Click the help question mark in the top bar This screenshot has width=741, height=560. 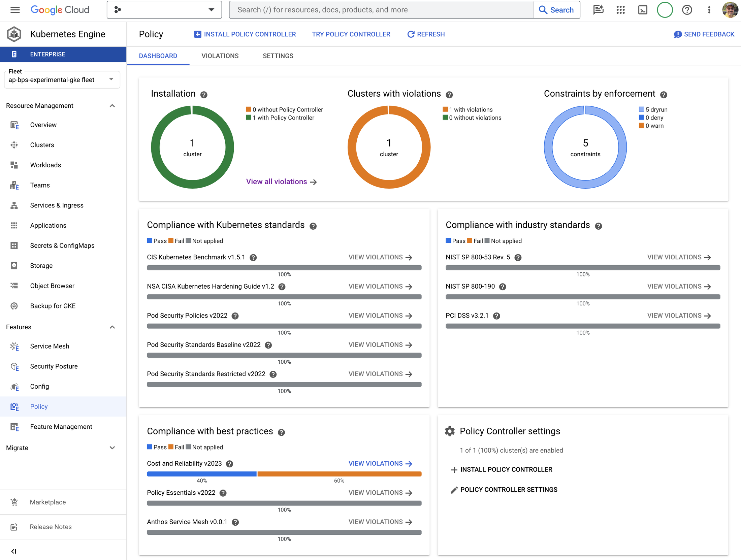click(x=687, y=10)
